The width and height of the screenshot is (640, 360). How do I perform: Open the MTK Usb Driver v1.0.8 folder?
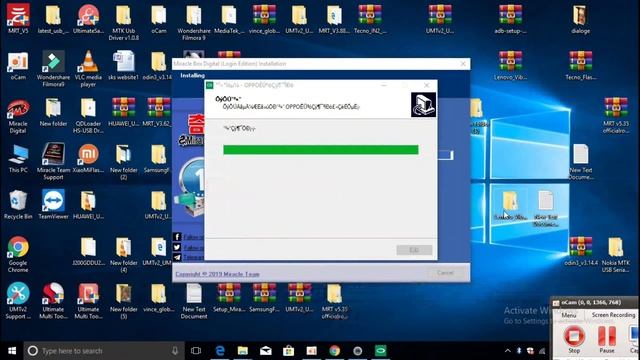click(x=123, y=22)
